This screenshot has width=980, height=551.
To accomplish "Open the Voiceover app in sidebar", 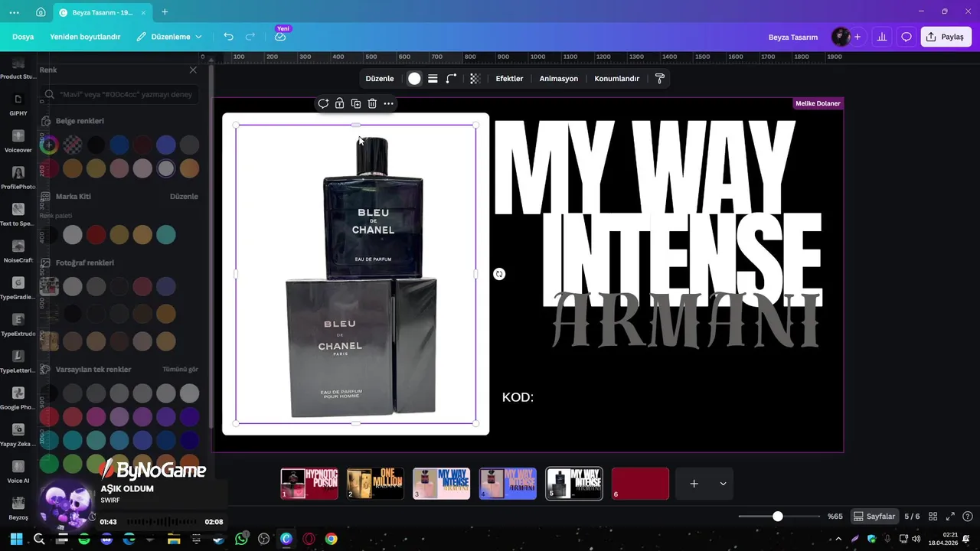I will click(18, 141).
